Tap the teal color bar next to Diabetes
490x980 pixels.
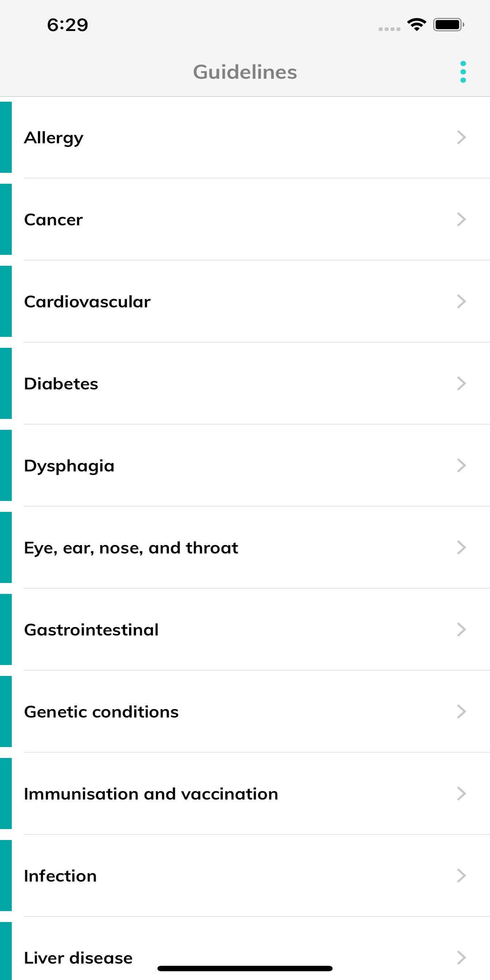pos(6,384)
